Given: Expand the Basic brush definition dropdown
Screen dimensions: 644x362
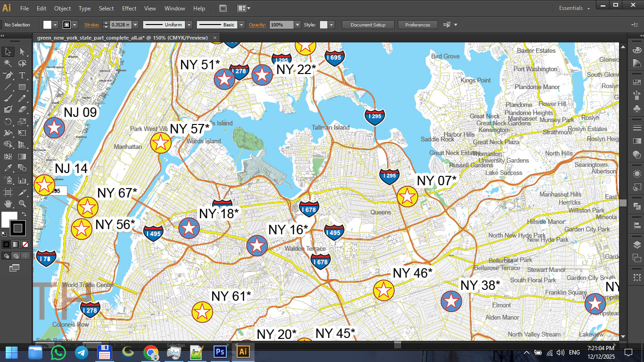Looking at the screenshot, I should click(x=241, y=25).
